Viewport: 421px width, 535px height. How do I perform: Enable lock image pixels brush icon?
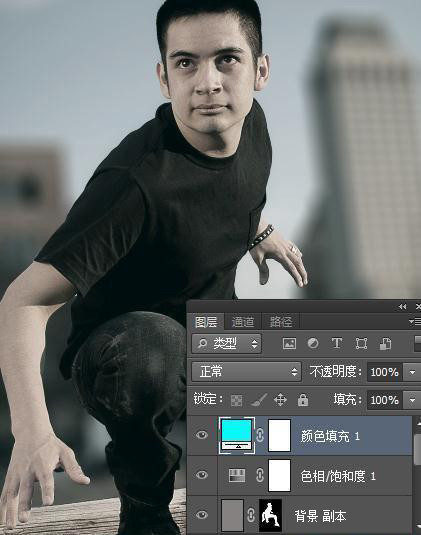(259, 400)
